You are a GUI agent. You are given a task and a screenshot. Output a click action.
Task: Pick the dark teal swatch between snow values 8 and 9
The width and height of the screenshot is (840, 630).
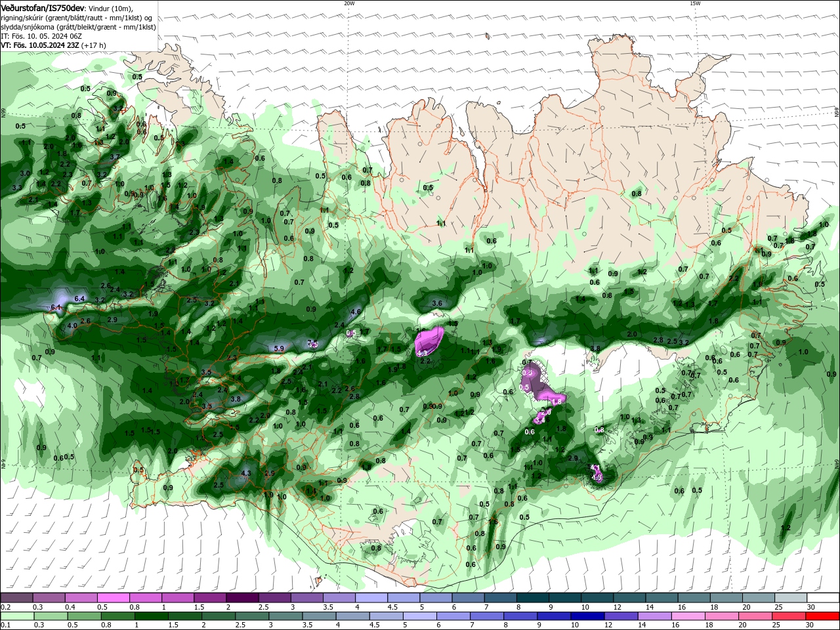(533, 598)
